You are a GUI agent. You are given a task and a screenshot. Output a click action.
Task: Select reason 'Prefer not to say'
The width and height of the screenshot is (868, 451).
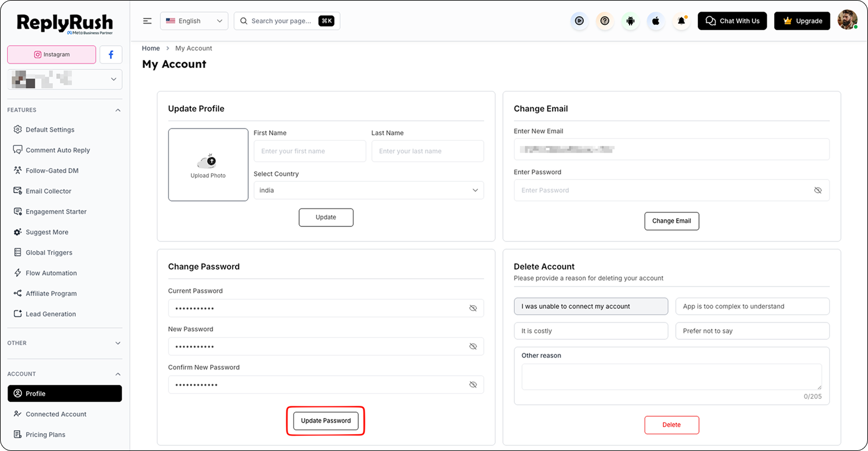pos(752,331)
